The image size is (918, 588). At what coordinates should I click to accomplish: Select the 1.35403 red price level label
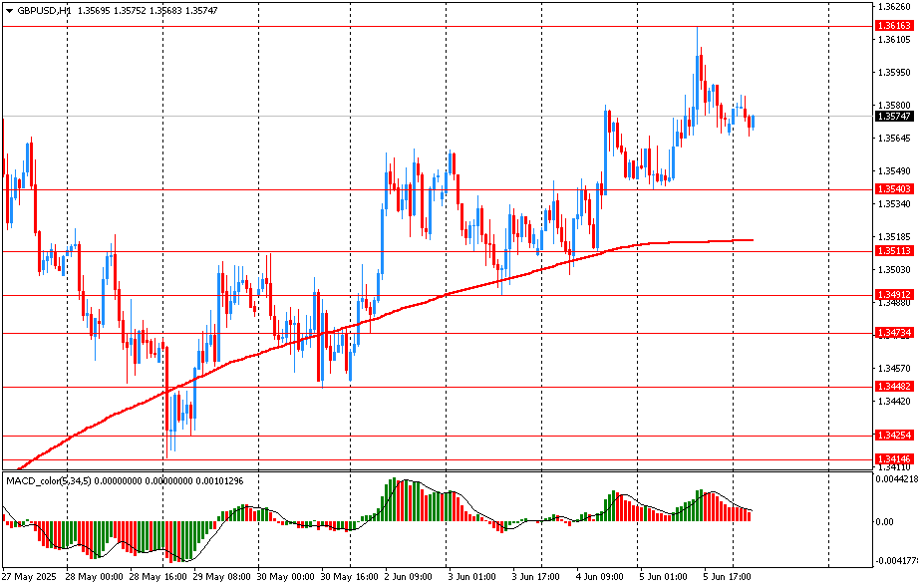pyautogui.click(x=894, y=188)
